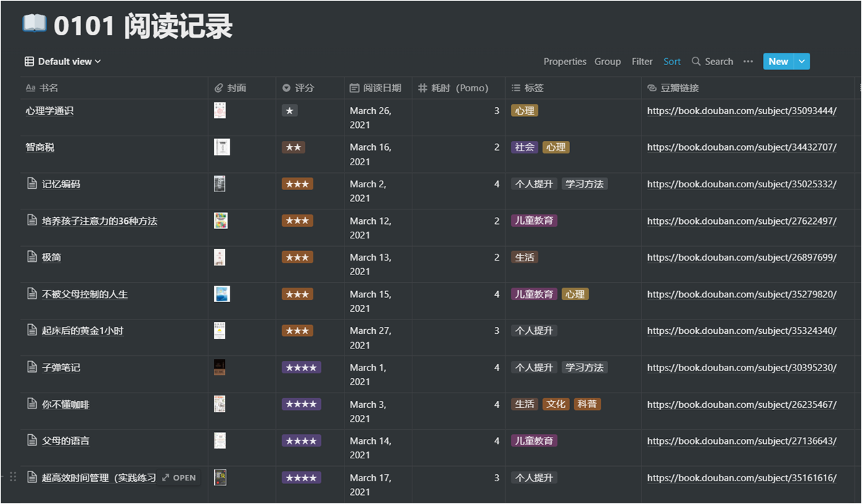Click the 生活 tag on 极简 row
This screenshot has width=862, height=504.
pyautogui.click(x=524, y=257)
